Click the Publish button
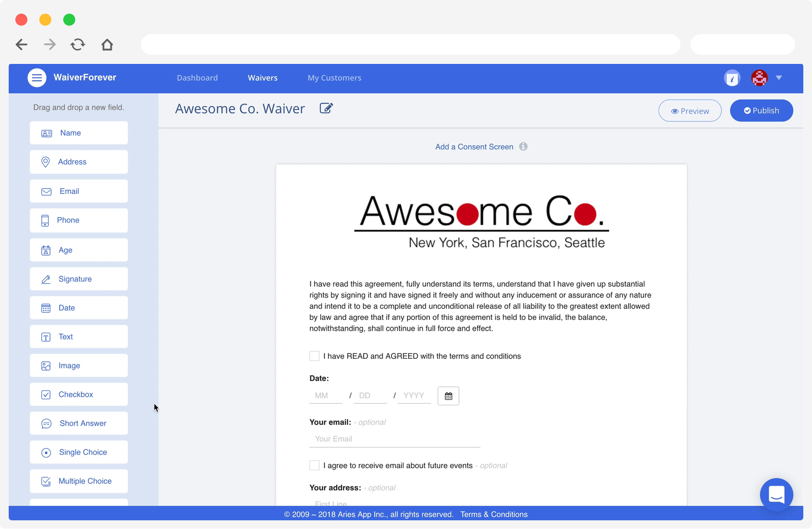This screenshot has width=812, height=529. point(761,110)
